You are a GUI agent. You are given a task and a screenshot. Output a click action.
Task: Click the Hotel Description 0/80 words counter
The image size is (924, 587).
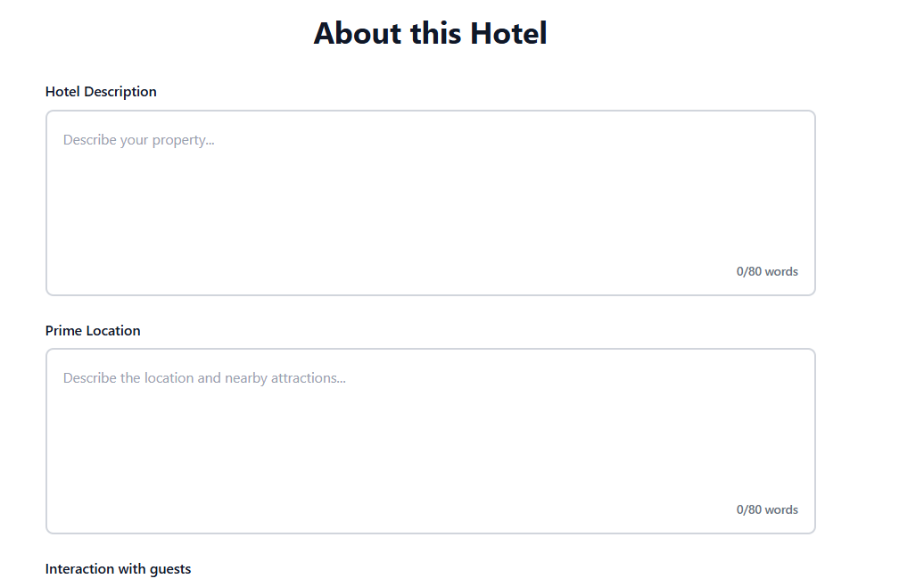pyautogui.click(x=767, y=272)
